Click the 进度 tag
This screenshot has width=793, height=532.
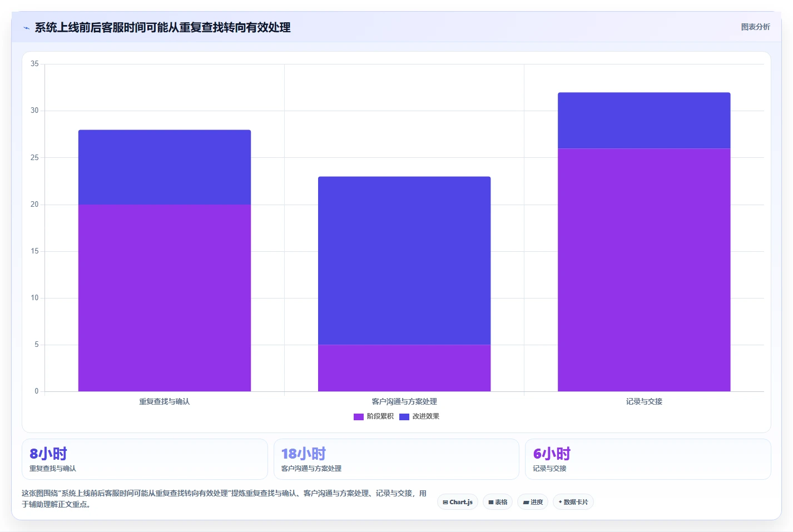click(x=533, y=502)
